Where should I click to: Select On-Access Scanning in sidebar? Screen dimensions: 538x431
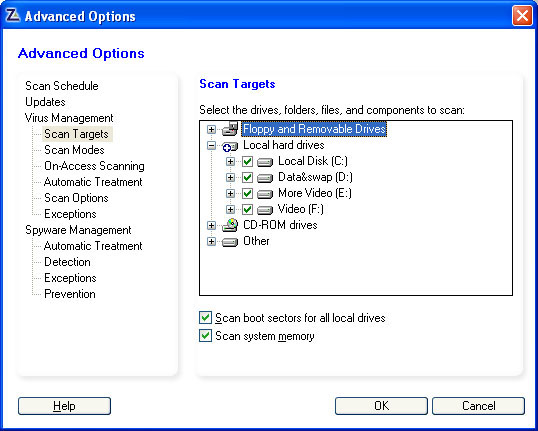pyautogui.click(x=94, y=166)
